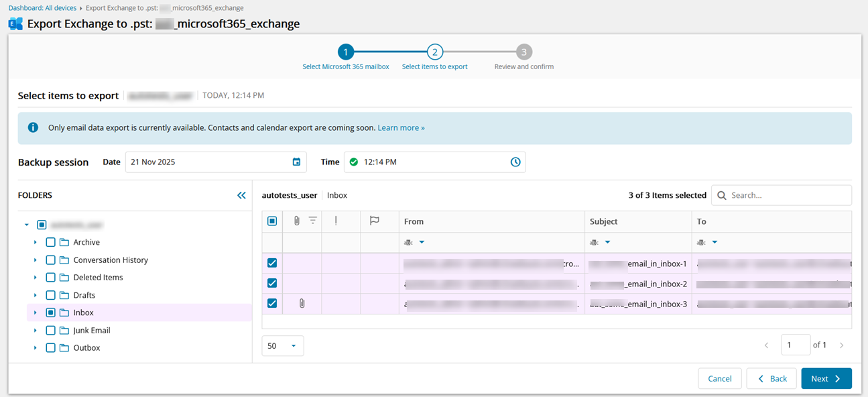Click the filter icon beside attachment header

312,221
